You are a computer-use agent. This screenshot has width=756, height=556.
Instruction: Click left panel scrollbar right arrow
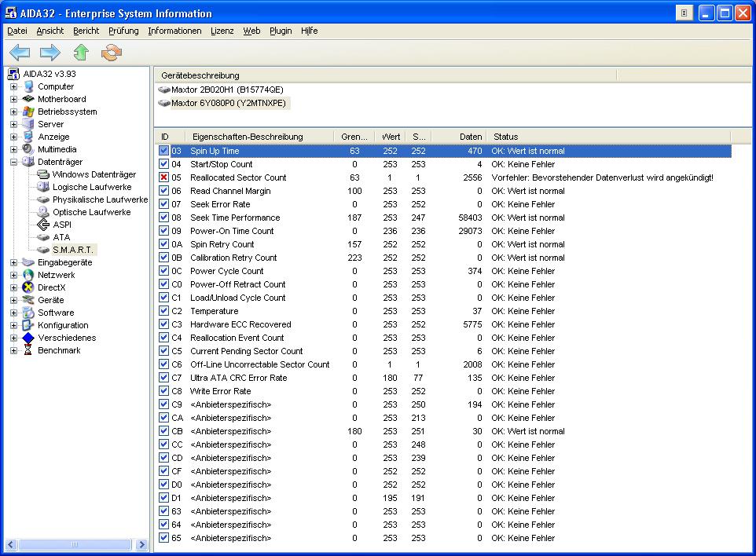pyautogui.click(x=141, y=544)
